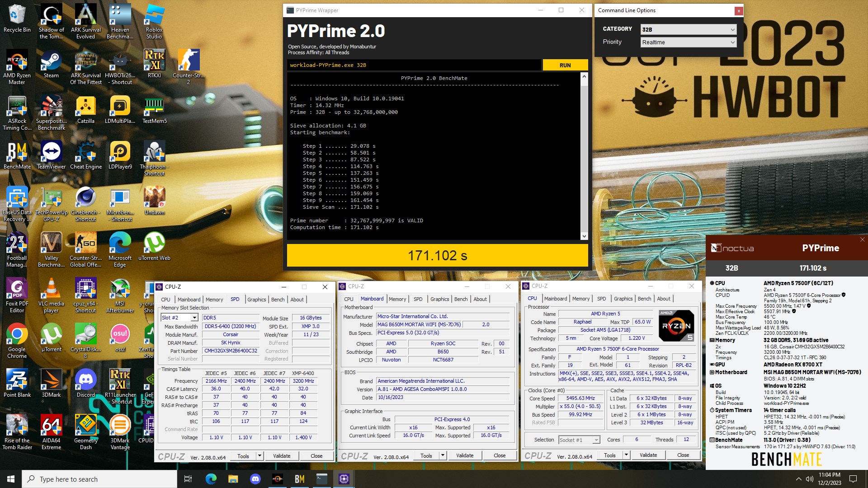Click Close button in SPD CPU-Z window
This screenshot has height=488, width=868.
click(x=316, y=456)
